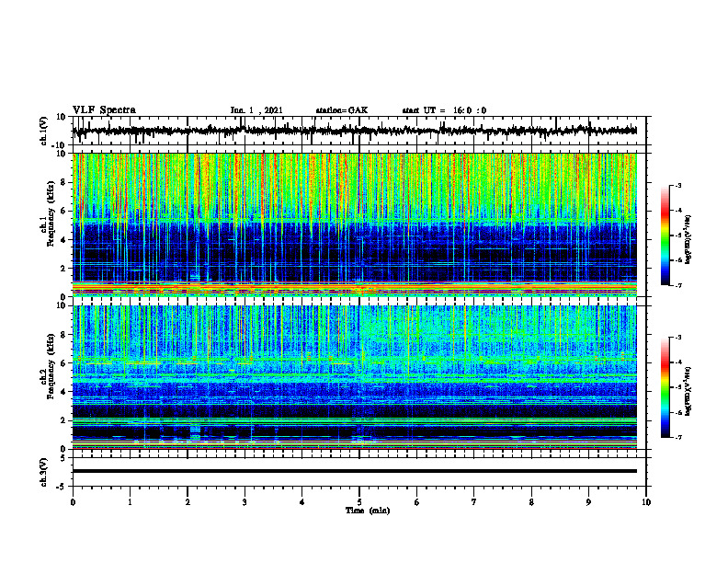
Task: Click the "10" label ending the time axis
Action: pos(646,502)
